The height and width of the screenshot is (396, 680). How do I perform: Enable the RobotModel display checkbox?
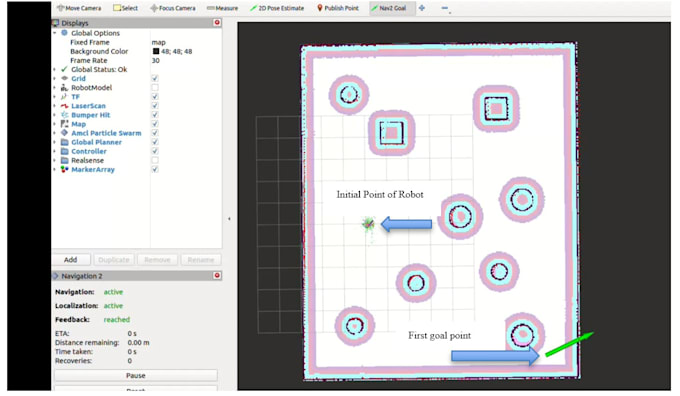pos(155,88)
